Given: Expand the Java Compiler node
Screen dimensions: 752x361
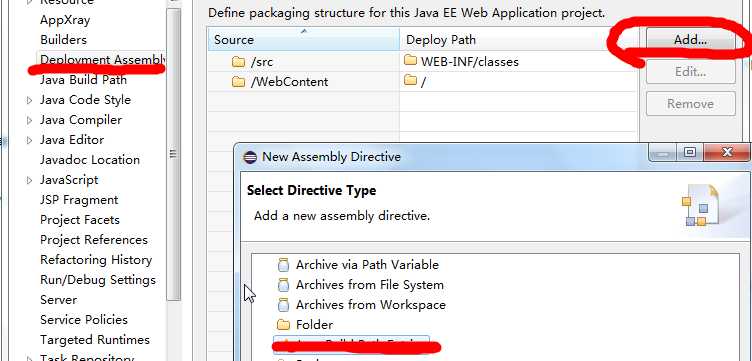Looking at the screenshot, I should coord(29,120).
